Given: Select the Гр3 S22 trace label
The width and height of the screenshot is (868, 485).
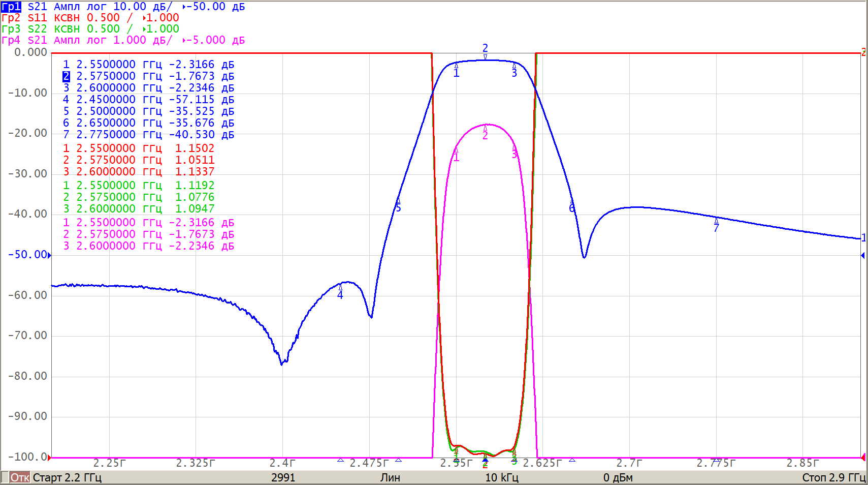Looking at the screenshot, I should 24,29.
